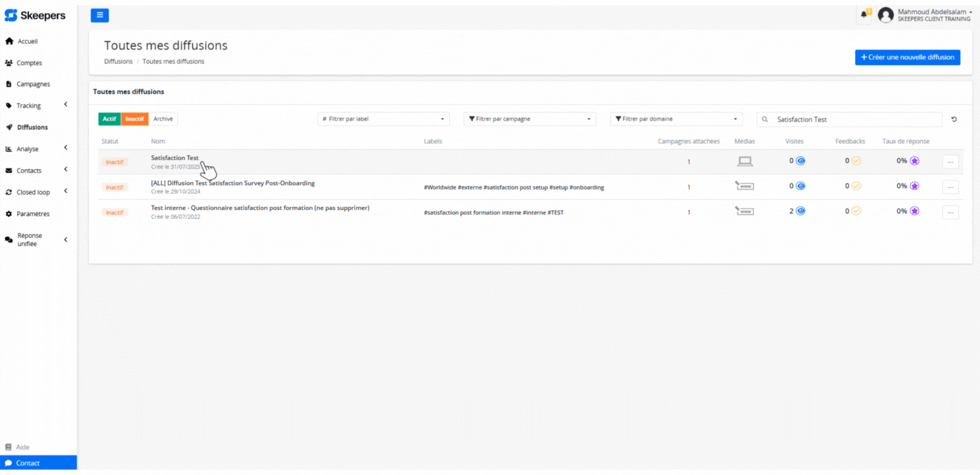The image size is (980, 475).
Task: Toggle the Actif status filter
Action: pos(109,119)
